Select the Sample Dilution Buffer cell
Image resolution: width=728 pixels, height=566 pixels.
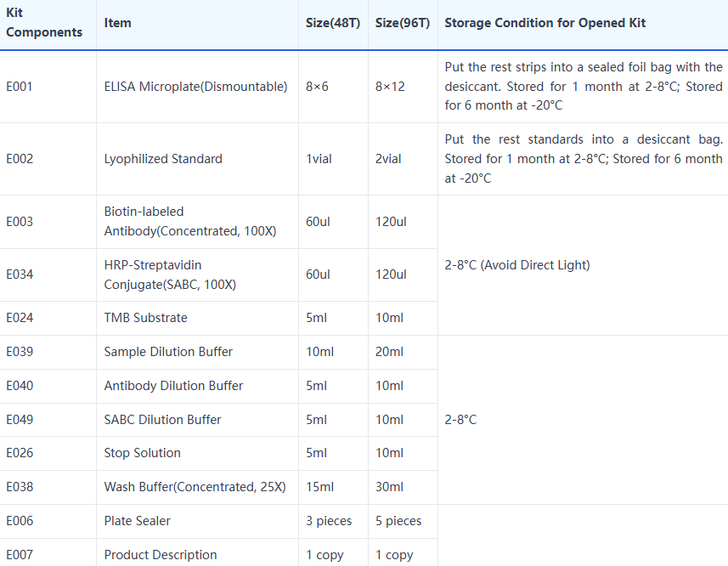coord(168,352)
